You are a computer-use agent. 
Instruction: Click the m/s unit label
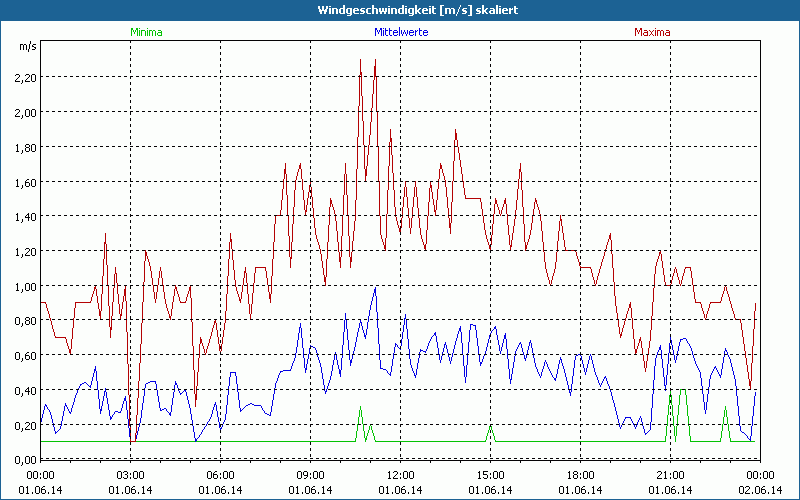pos(26,46)
